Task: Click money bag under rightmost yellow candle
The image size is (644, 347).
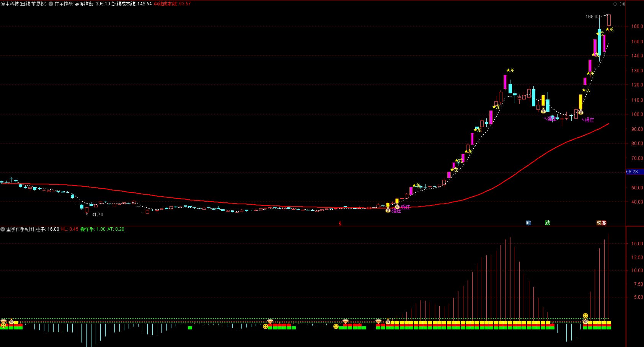Action: 580,112
